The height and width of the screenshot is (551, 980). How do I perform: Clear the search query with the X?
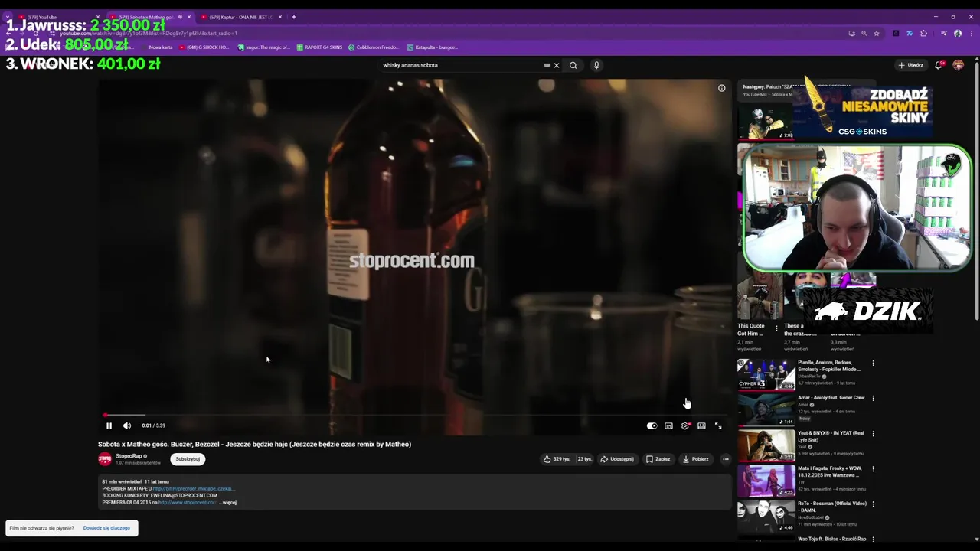pos(557,65)
